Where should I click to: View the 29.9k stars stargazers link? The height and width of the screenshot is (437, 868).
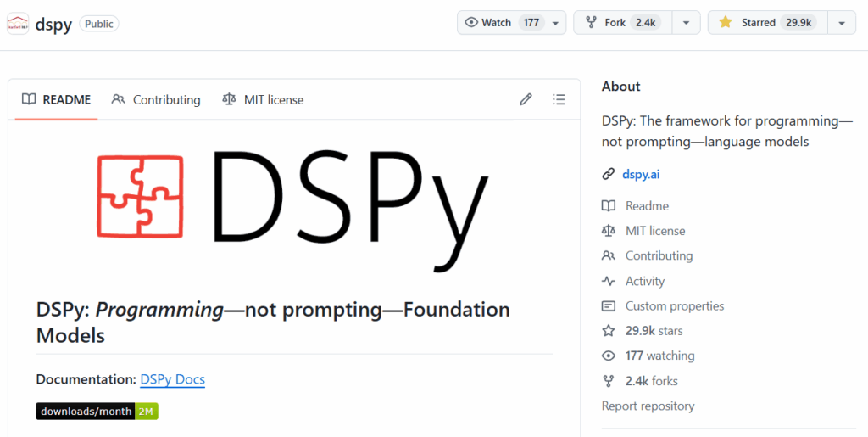[653, 331]
